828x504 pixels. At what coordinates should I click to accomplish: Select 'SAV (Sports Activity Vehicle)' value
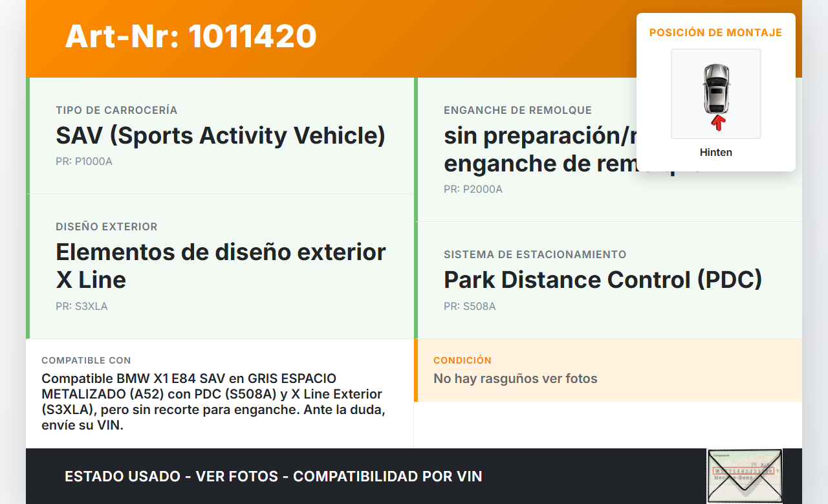click(x=221, y=136)
